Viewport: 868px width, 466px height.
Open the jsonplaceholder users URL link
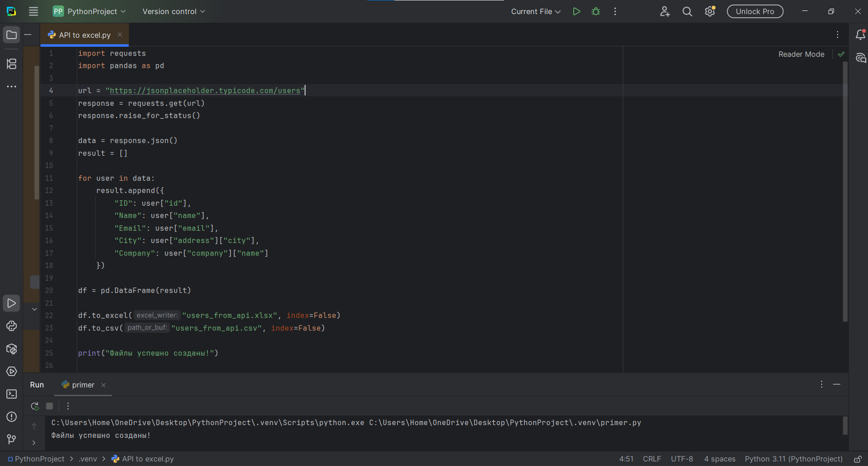point(205,91)
